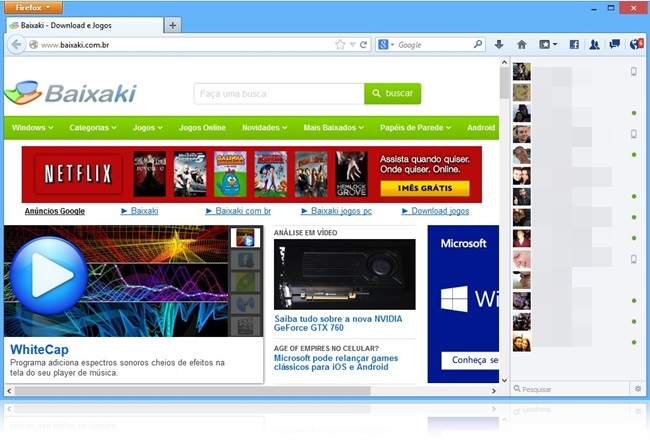This screenshot has height=440, width=650.
Task: Show Facebook friend requests icon
Action: (594, 44)
